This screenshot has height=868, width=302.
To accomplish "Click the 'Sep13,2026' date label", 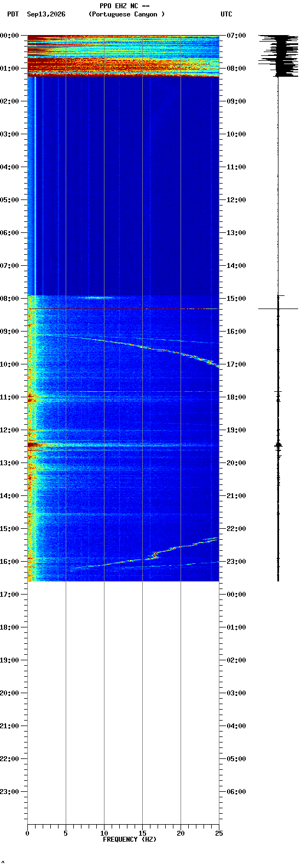I will 46,14.
